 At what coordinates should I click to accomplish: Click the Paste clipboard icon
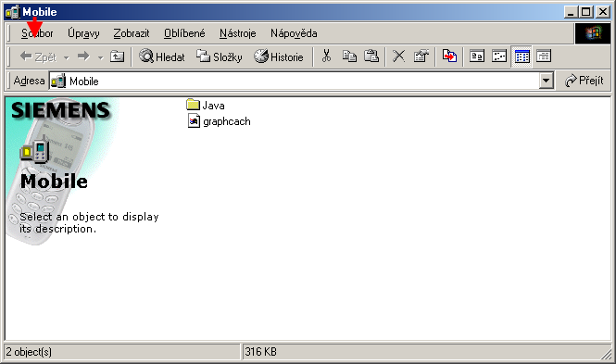(371, 56)
